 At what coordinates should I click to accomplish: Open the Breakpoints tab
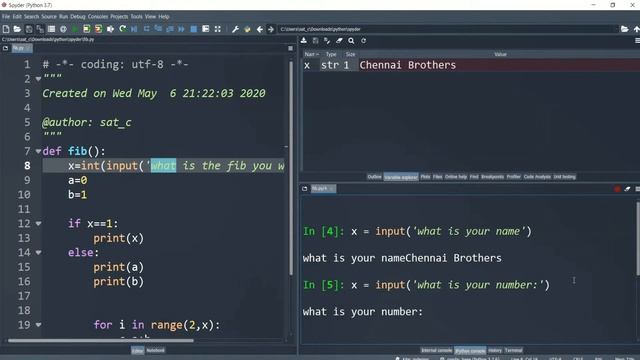(492, 177)
